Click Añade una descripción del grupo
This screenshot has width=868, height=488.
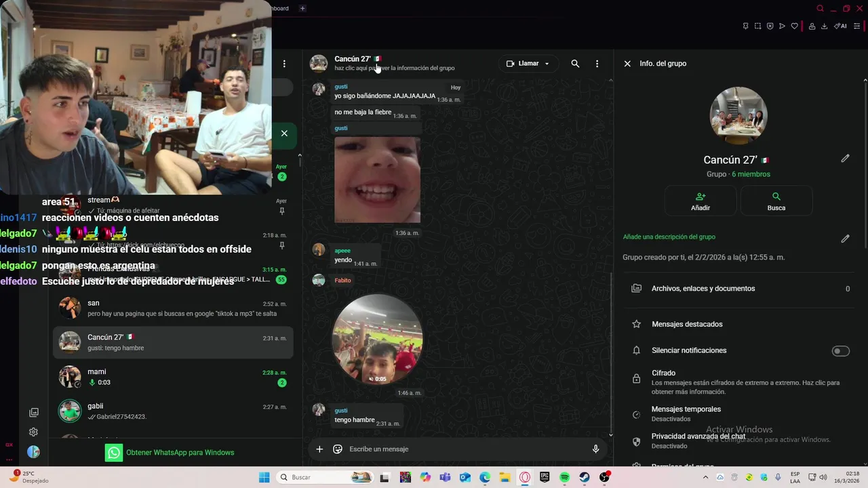click(x=669, y=237)
